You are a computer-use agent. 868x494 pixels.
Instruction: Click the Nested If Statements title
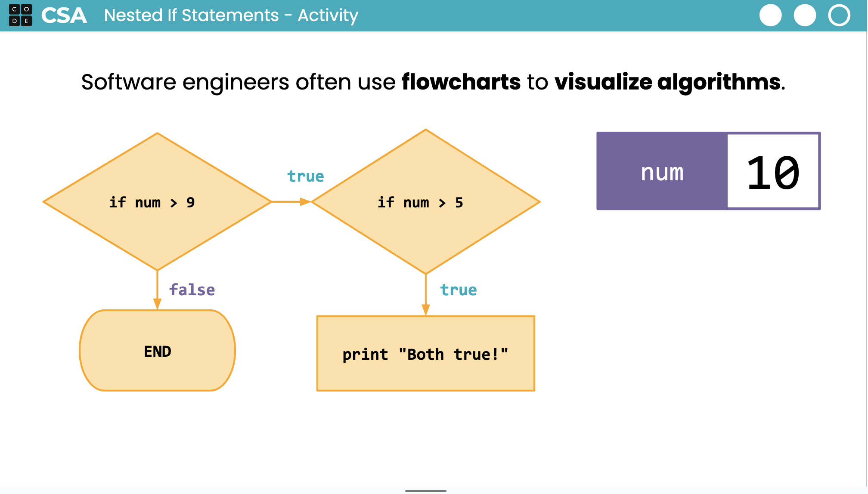(231, 15)
